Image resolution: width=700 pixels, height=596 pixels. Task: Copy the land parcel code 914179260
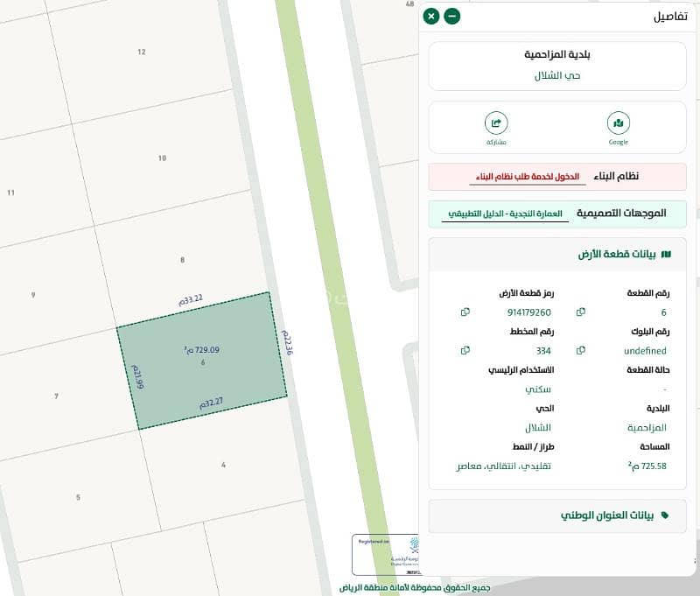(x=465, y=312)
